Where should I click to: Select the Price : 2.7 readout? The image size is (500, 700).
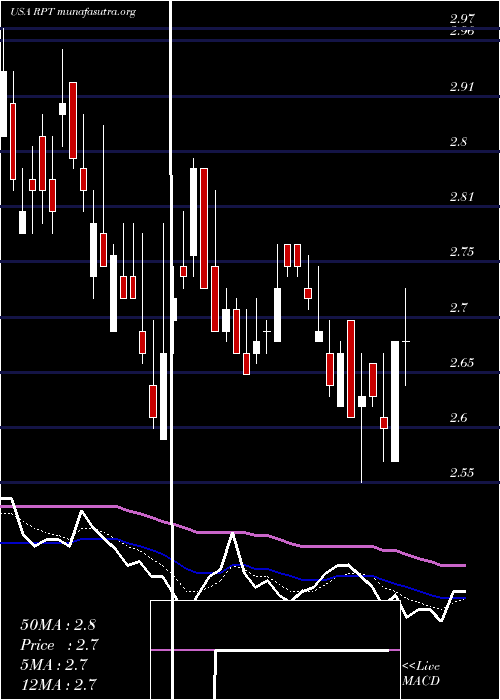point(59,645)
